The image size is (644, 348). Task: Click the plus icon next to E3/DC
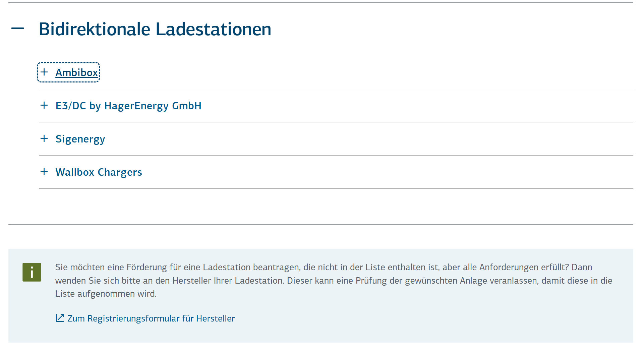[x=44, y=105]
